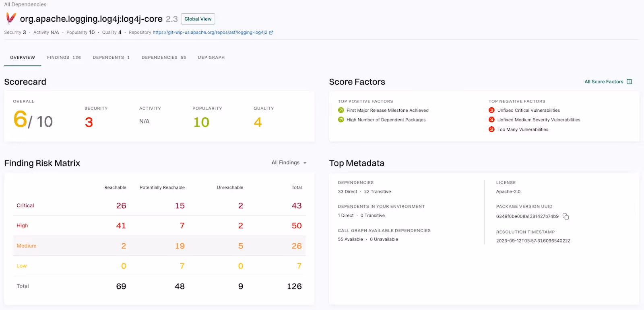Click the red icon for Unfixed Medium Severity Vulnerabilities

point(491,120)
